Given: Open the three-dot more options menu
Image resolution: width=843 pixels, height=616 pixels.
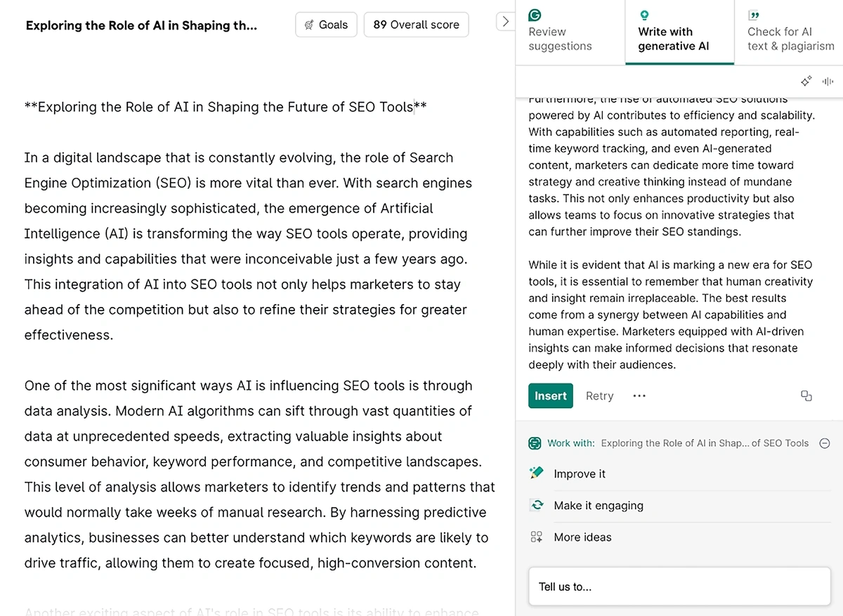Looking at the screenshot, I should (639, 396).
